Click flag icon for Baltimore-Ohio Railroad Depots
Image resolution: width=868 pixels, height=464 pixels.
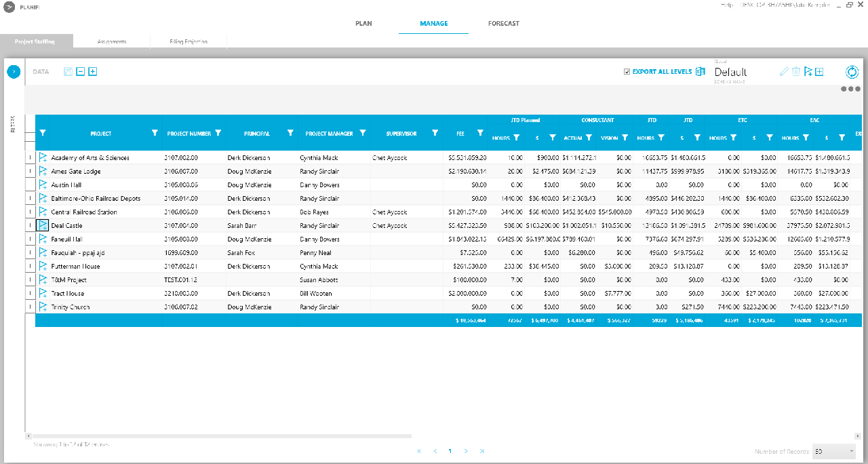coord(43,198)
